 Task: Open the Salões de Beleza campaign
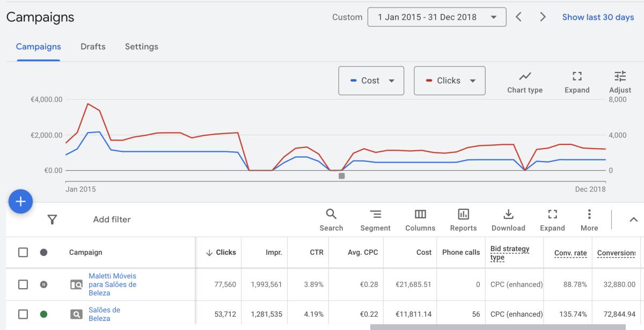pos(104,314)
